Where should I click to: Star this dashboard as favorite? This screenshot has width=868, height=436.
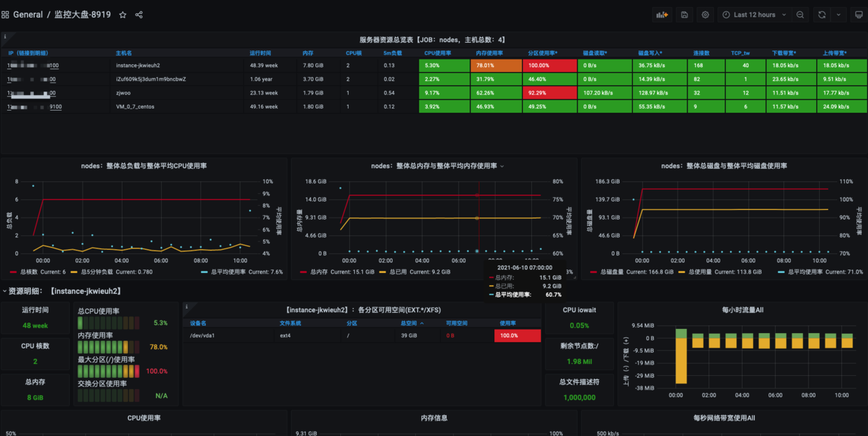(122, 15)
